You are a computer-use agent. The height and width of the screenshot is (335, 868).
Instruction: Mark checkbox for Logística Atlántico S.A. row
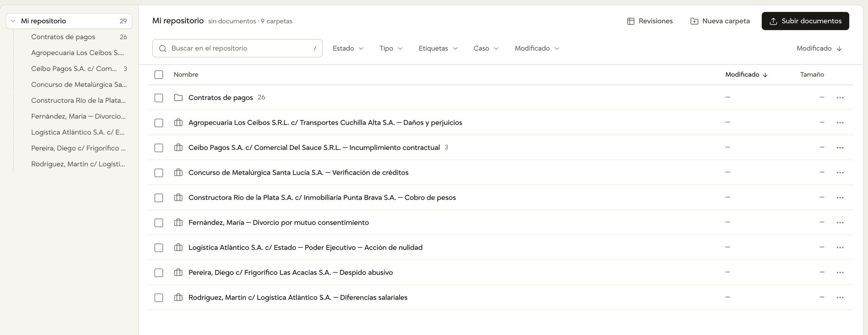coord(159,248)
